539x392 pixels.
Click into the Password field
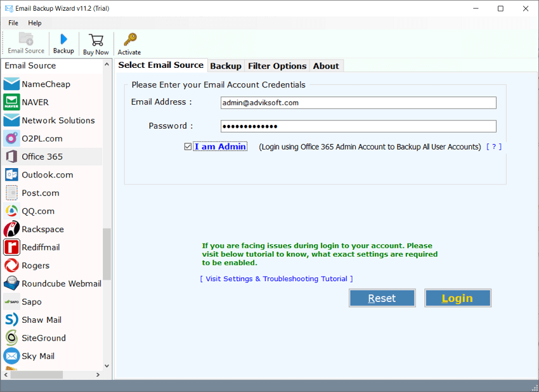tap(358, 126)
